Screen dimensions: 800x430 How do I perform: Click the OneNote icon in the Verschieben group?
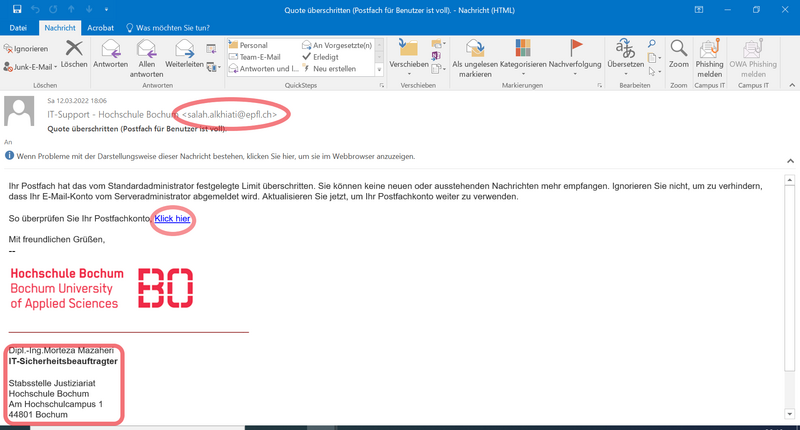[436, 56]
